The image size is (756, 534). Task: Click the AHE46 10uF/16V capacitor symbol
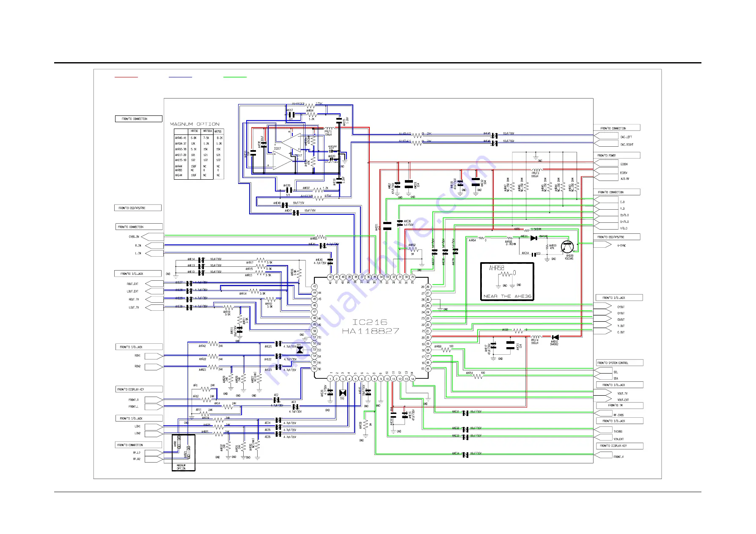[x=495, y=143]
